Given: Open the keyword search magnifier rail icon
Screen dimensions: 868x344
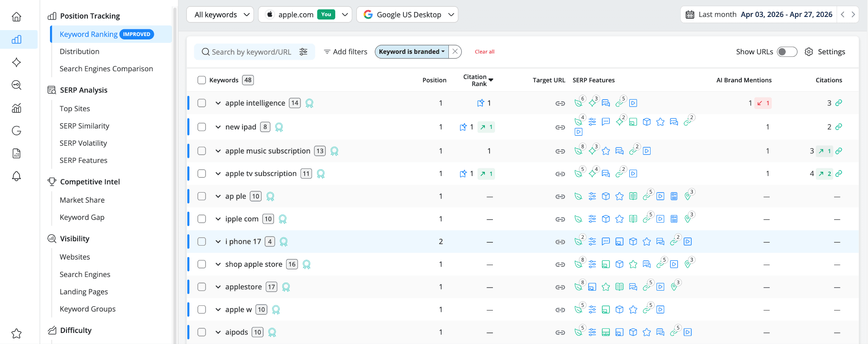Looking at the screenshot, I should pos(17,85).
